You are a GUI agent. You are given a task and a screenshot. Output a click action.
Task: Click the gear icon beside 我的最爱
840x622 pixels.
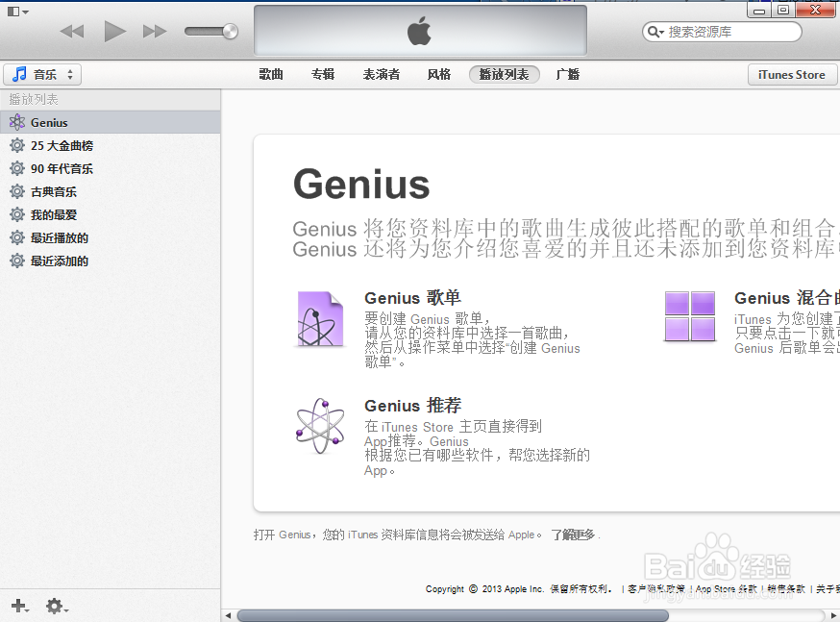[17, 214]
